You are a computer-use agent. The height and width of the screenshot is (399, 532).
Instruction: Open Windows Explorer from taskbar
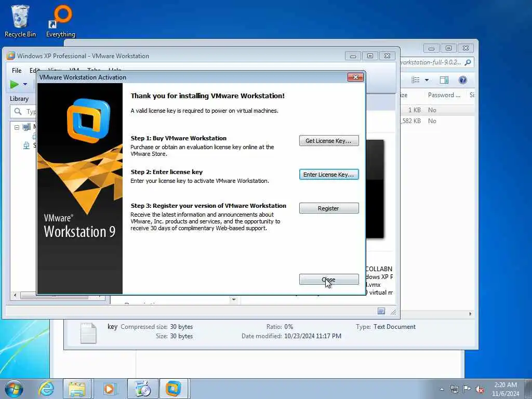click(77, 389)
